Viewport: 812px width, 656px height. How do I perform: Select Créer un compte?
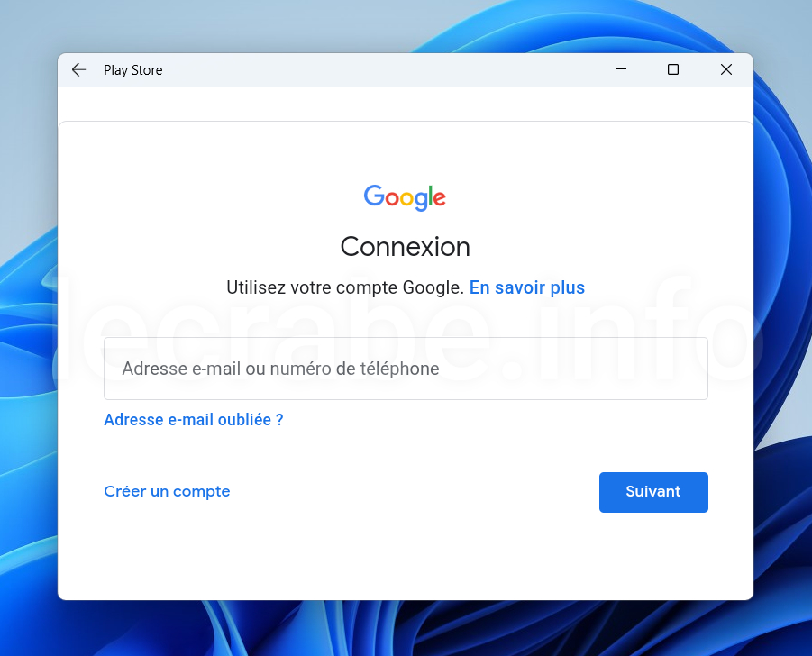tap(167, 491)
